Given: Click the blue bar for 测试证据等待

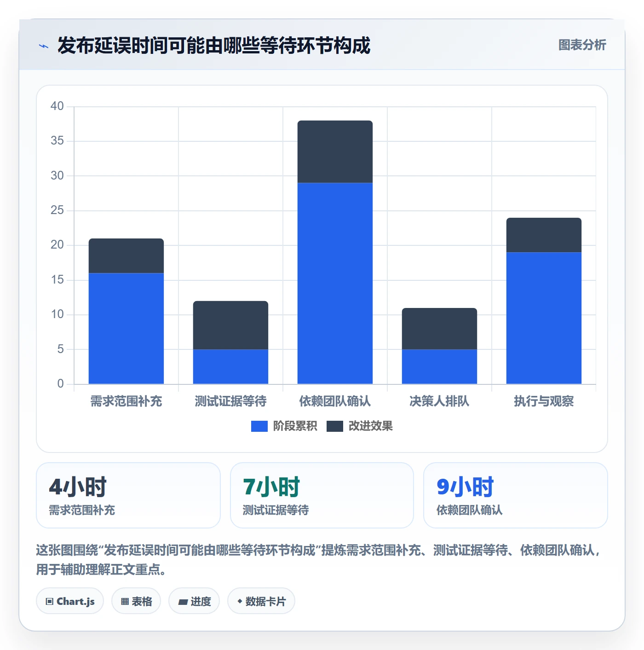Looking at the screenshot, I should pos(230,366).
